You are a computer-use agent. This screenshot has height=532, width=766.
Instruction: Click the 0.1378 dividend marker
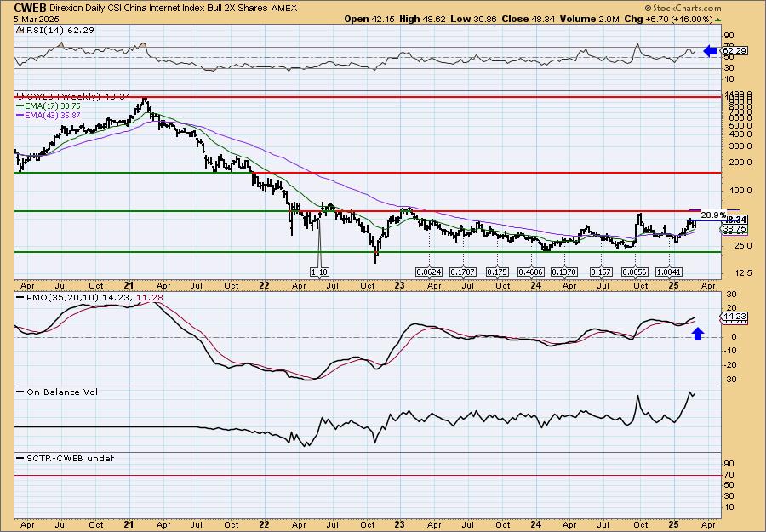[x=564, y=272]
